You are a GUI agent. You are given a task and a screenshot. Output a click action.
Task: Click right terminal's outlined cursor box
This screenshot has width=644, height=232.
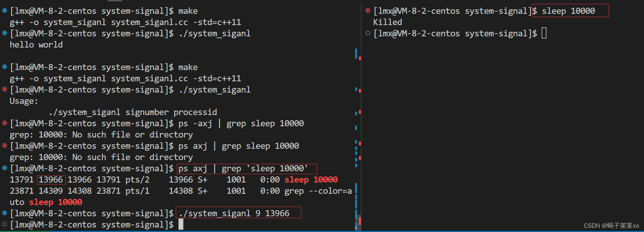pos(544,33)
